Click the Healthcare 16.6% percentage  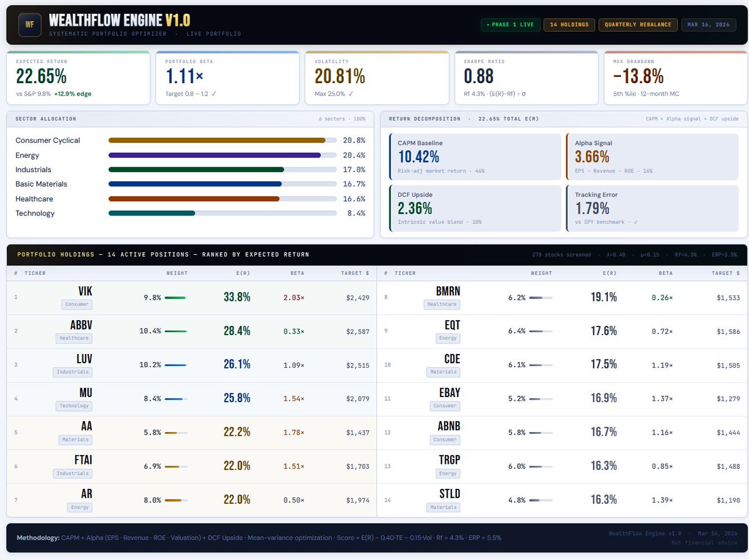click(354, 199)
